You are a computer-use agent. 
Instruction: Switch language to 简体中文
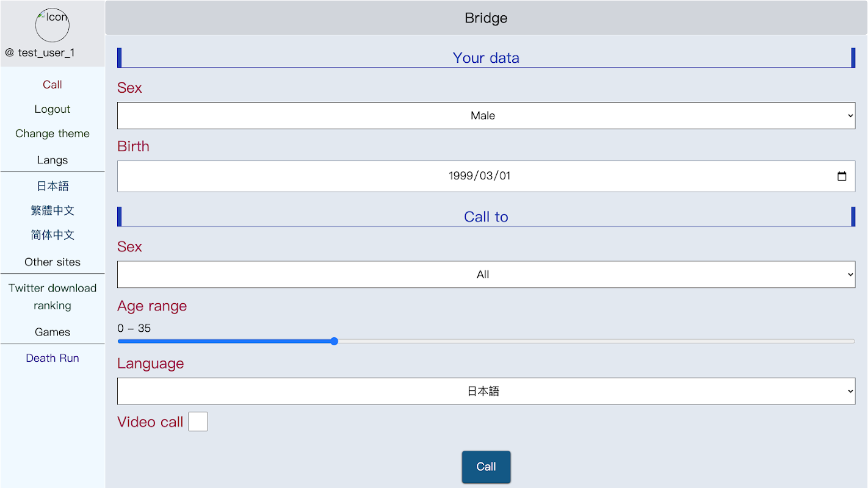click(52, 235)
